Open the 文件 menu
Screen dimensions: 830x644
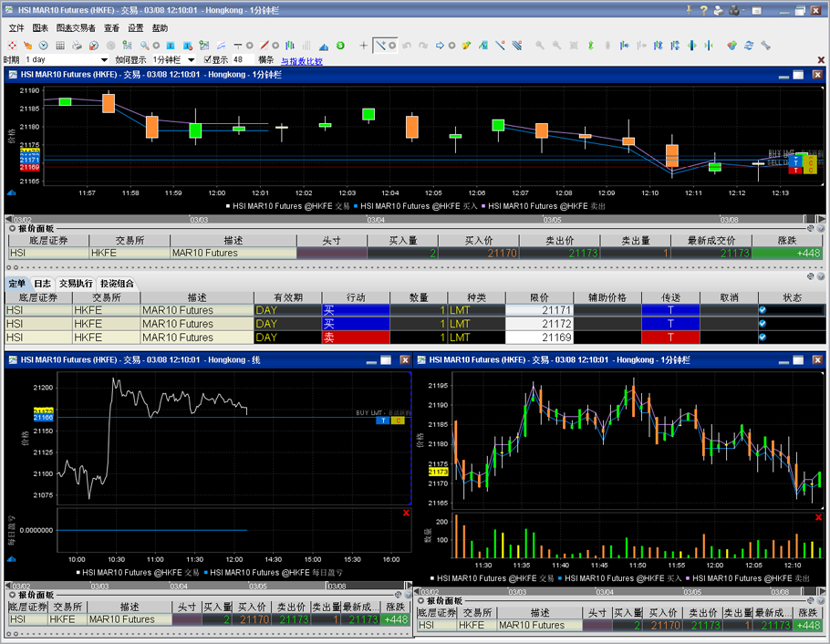coord(16,28)
